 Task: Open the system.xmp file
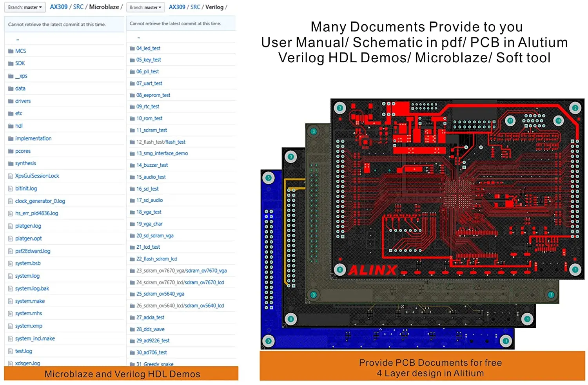tap(29, 326)
